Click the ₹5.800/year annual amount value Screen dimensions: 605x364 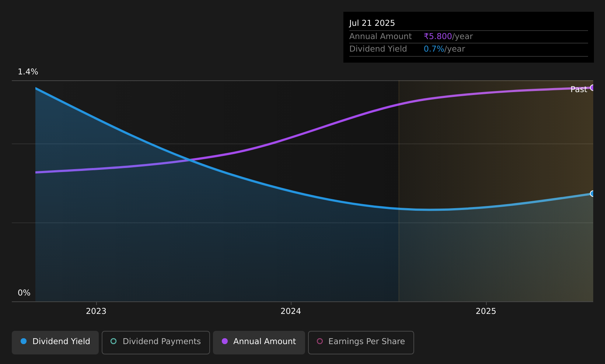coord(448,36)
